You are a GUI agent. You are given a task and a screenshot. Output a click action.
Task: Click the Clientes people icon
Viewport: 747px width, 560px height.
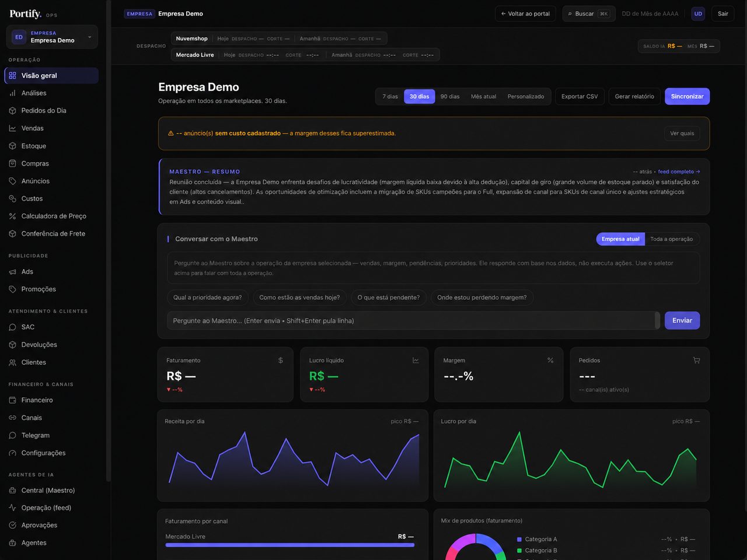[x=12, y=362]
